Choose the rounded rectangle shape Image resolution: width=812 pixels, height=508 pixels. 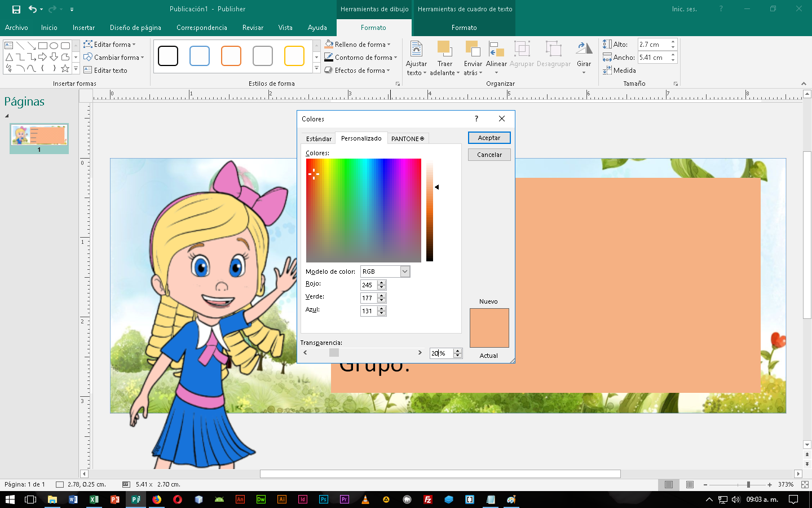(x=65, y=45)
